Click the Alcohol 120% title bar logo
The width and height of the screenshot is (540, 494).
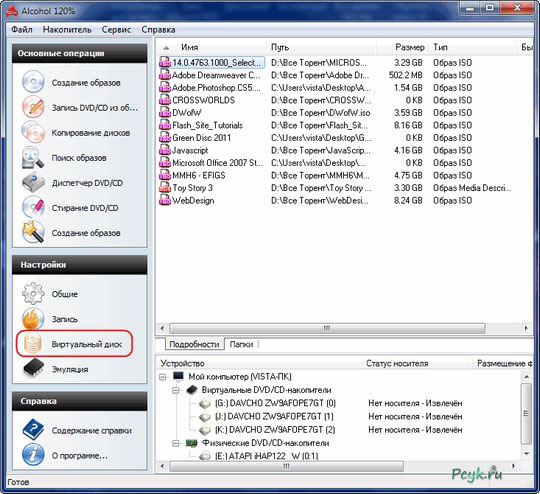click(12, 11)
